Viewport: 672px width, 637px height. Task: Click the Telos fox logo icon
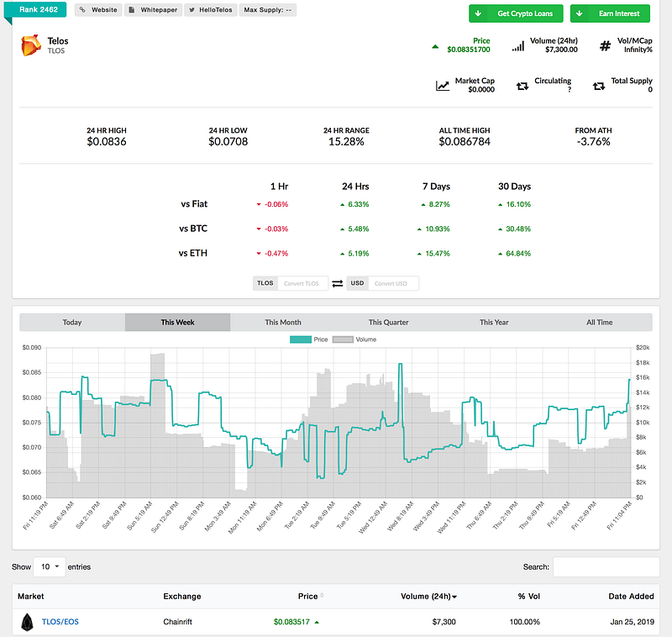[x=31, y=45]
